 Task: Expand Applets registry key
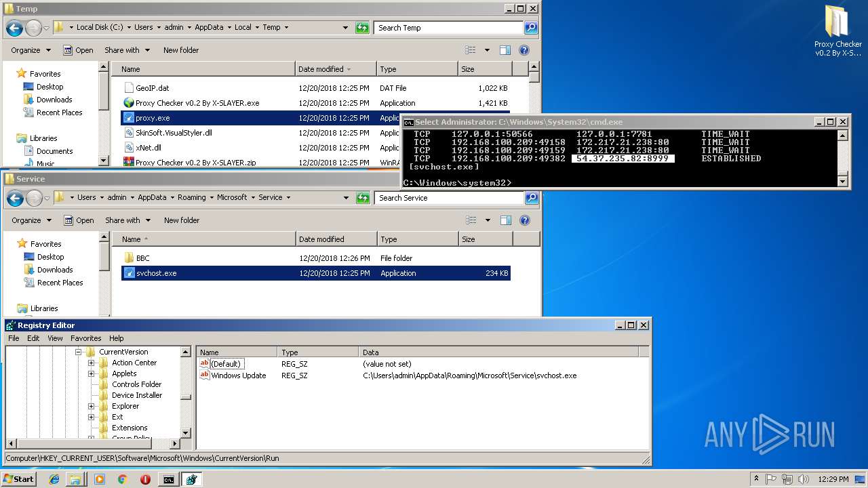[91, 373]
